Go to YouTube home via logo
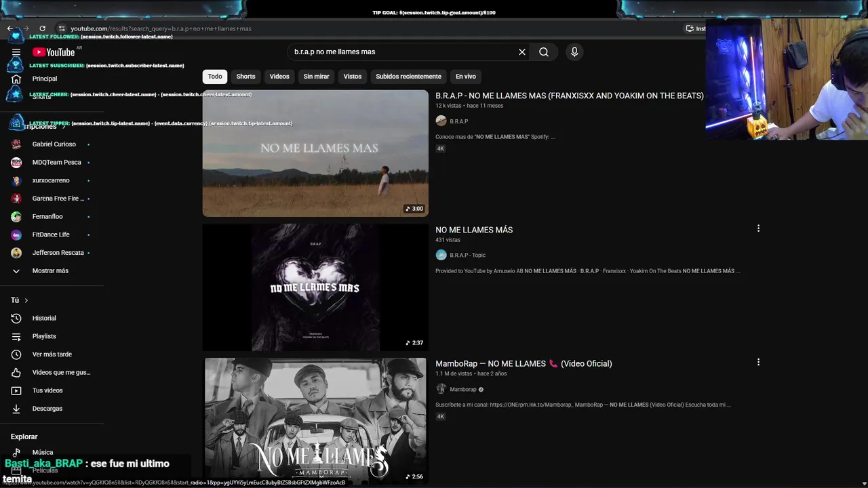This screenshot has width=868, height=488. click(x=54, y=52)
